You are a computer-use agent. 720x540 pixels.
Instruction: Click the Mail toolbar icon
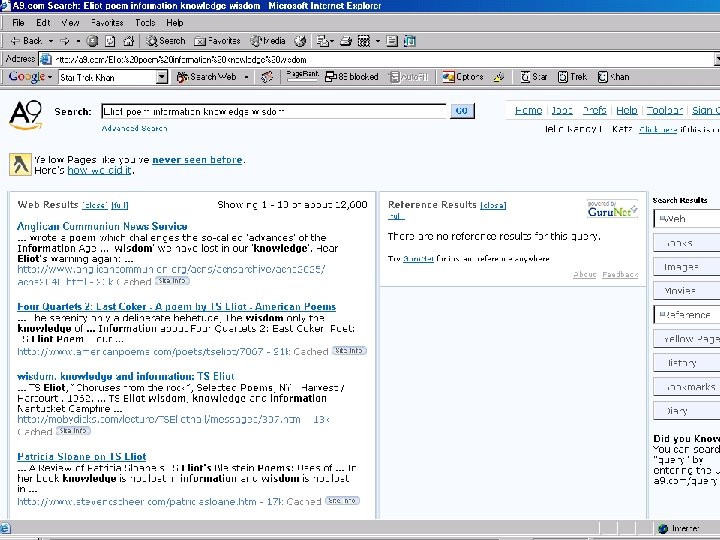tap(324, 41)
